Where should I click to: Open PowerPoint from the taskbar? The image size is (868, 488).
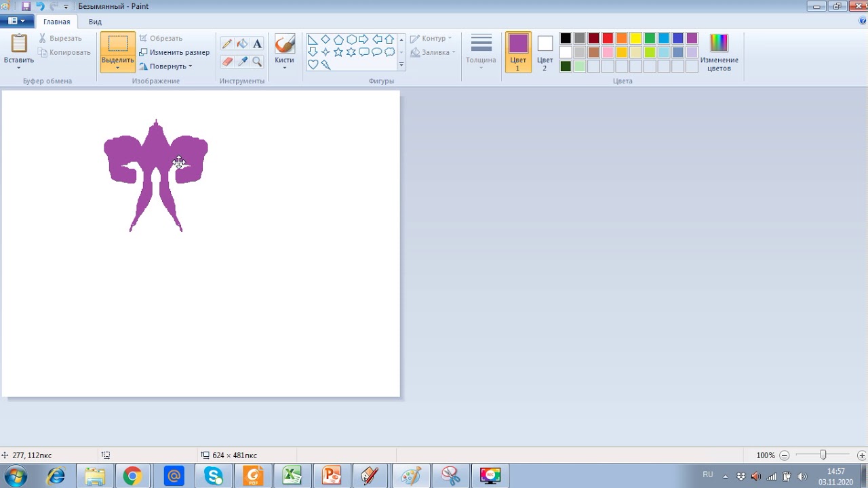coord(332,476)
